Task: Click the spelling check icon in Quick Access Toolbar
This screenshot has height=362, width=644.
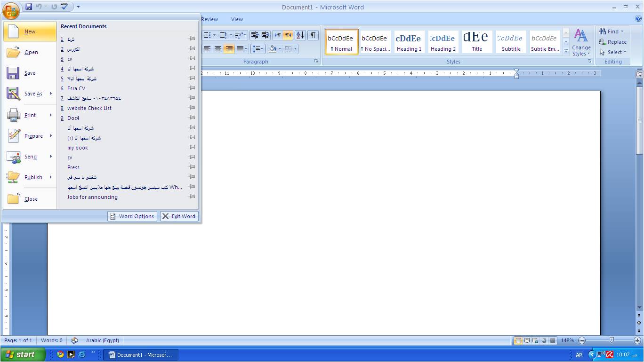Action: pyautogui.click(x=65, y=7)
